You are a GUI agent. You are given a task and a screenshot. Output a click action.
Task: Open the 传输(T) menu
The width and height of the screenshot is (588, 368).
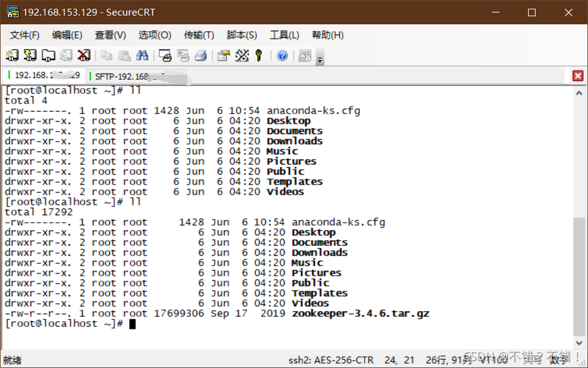[x=198, y=35]
